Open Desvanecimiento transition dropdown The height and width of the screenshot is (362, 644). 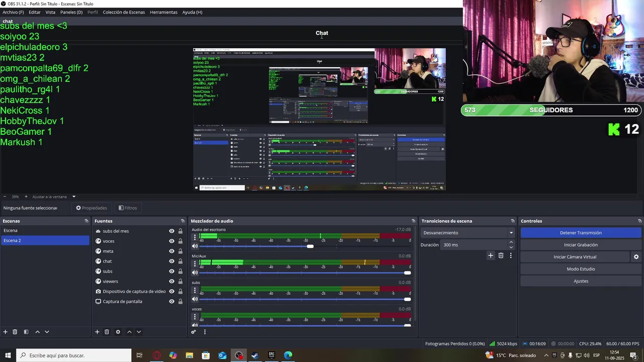pyautogui.click(x=468, y=233)
